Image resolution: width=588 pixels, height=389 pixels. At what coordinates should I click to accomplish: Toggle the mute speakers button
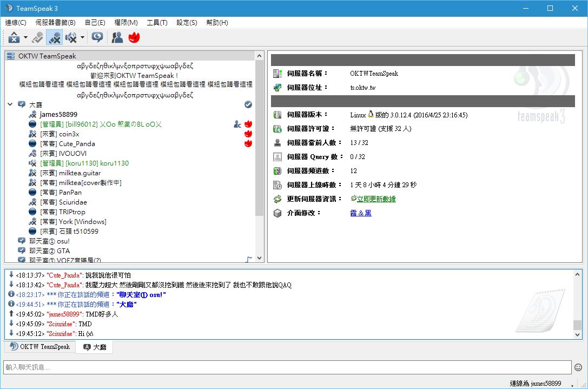pyautogui.click(x=71, y=37)
